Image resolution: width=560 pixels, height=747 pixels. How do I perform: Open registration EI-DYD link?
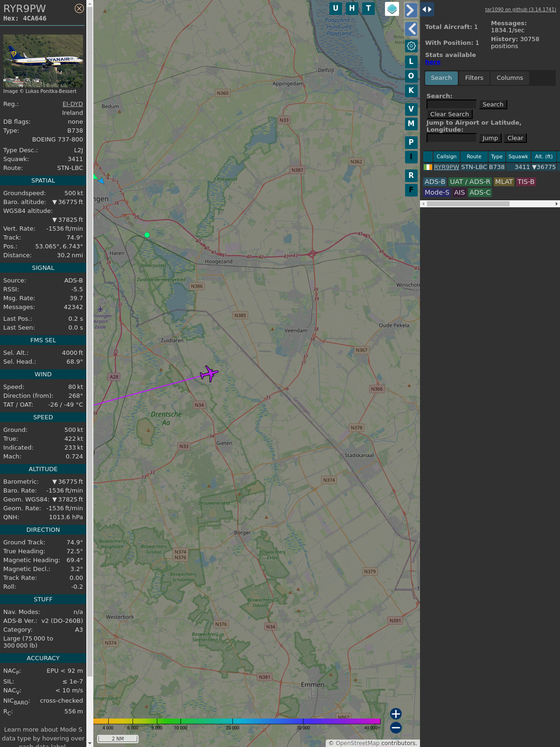73,104
